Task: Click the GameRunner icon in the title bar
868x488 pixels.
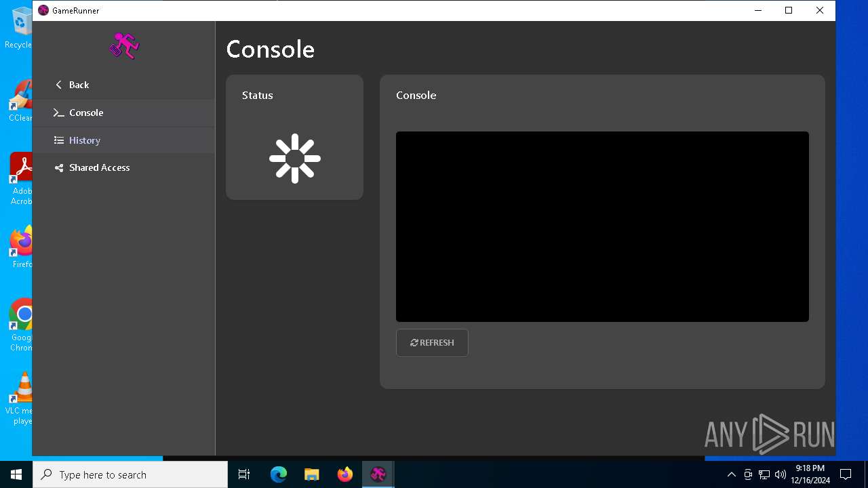Action: point(43,10)
